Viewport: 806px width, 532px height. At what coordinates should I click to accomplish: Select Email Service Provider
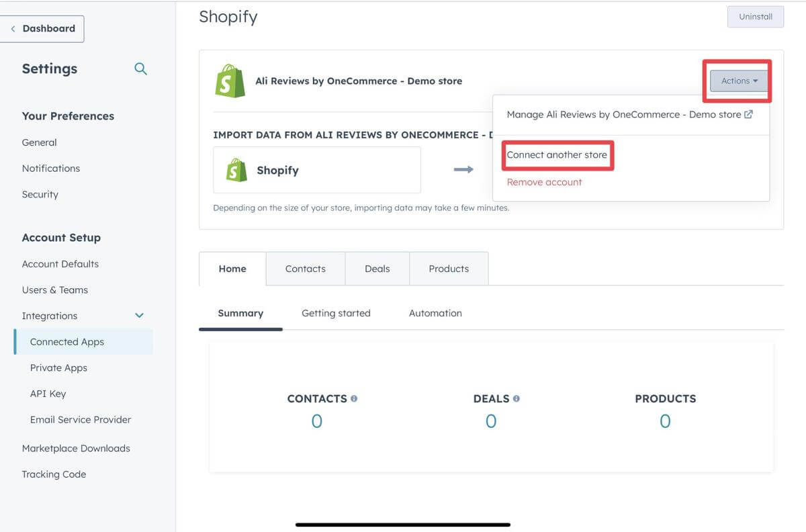[x=81, y=420]
